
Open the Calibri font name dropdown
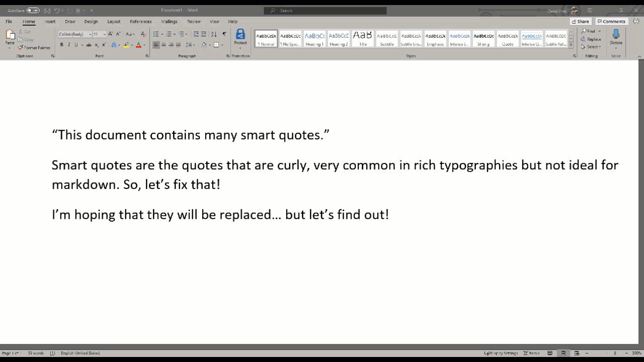[90, 34]
